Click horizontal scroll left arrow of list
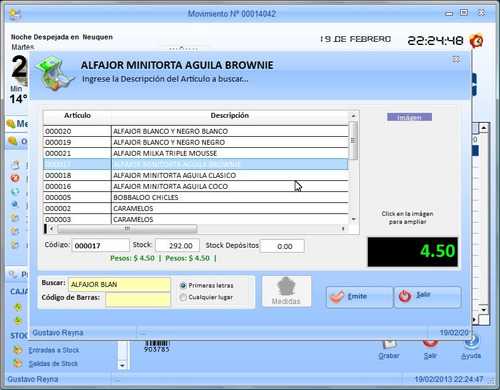 click(x=51, y=229)
